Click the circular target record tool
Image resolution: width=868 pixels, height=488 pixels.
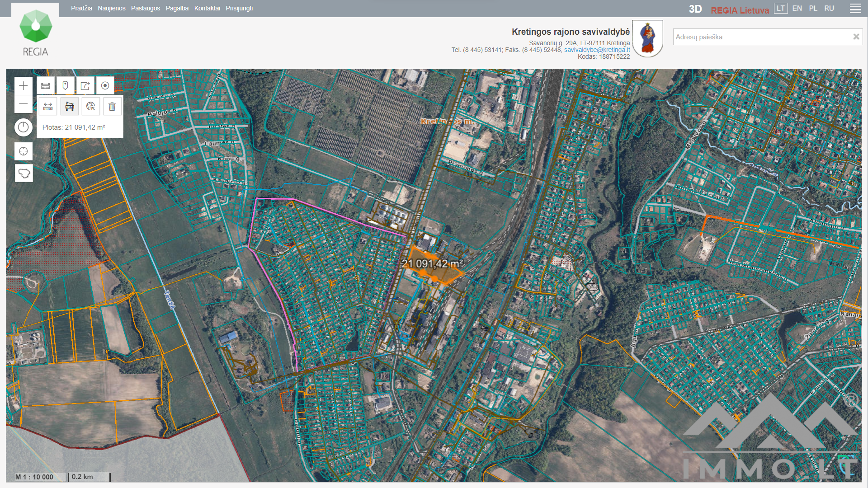coord(105,85)
